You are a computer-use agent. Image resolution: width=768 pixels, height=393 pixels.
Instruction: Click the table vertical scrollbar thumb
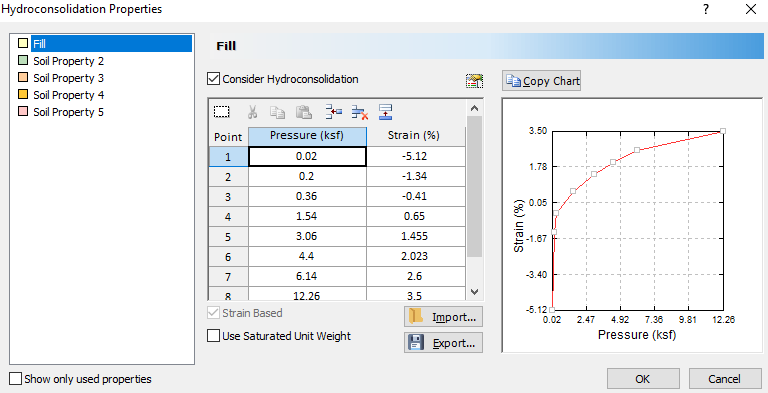pyautogui.click(x=474, y=186)
